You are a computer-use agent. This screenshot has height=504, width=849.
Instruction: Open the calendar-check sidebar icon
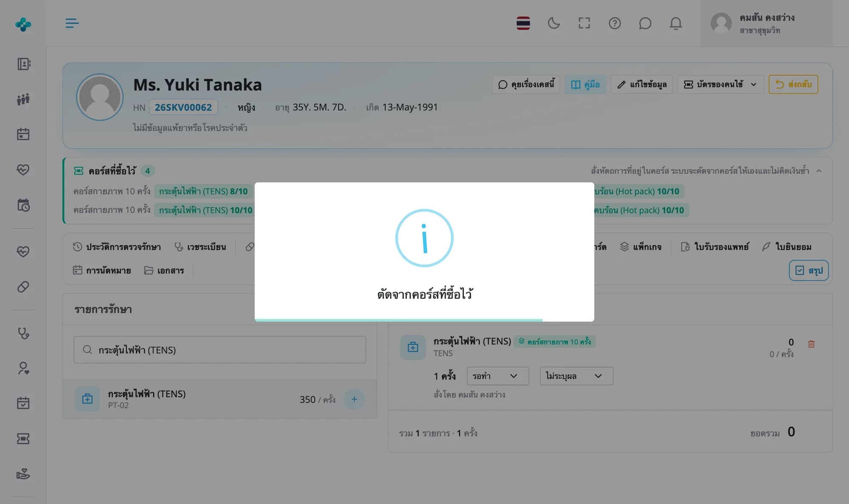coord(23,403)
